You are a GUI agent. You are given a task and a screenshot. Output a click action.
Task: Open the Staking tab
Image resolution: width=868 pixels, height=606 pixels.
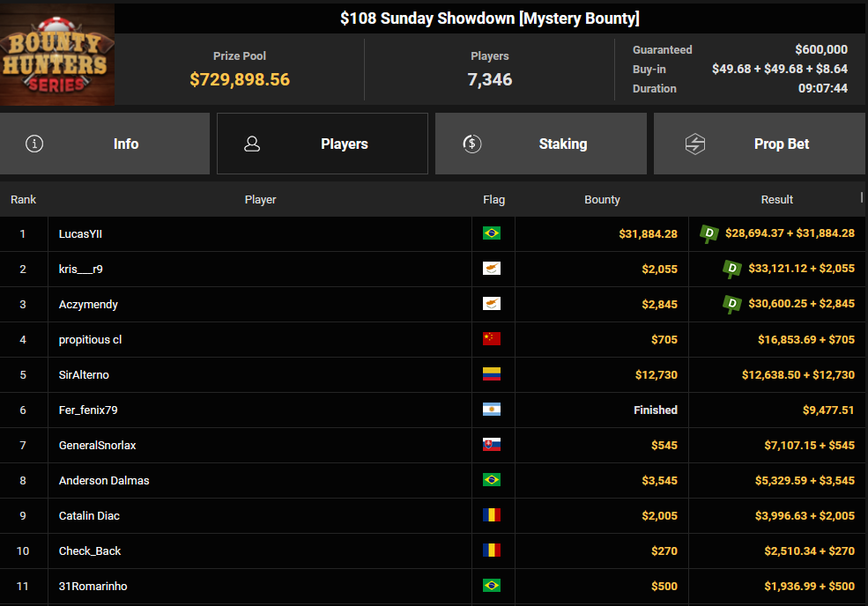540,144
